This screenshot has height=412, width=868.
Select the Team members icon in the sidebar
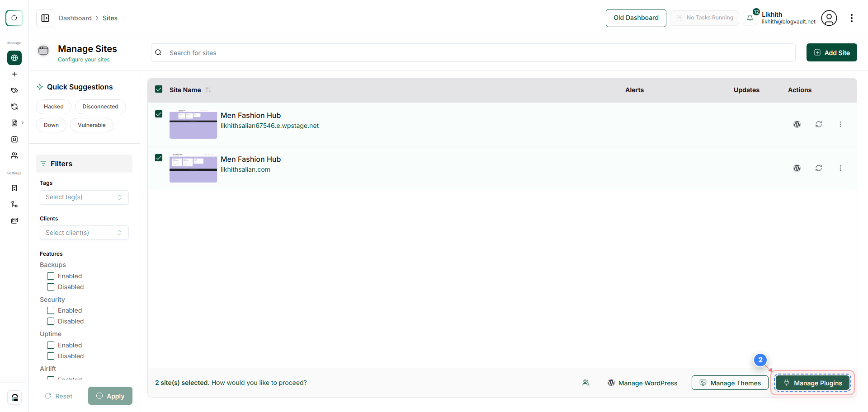(14, 155)
